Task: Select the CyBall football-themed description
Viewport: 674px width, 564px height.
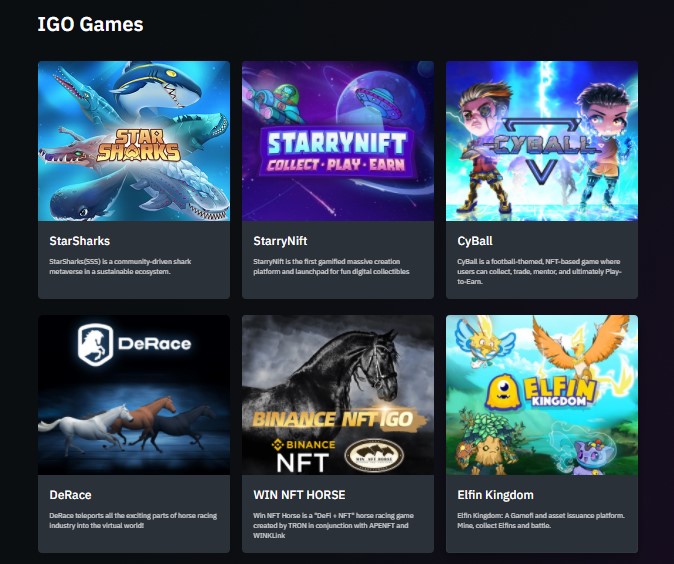Action: 539,272
